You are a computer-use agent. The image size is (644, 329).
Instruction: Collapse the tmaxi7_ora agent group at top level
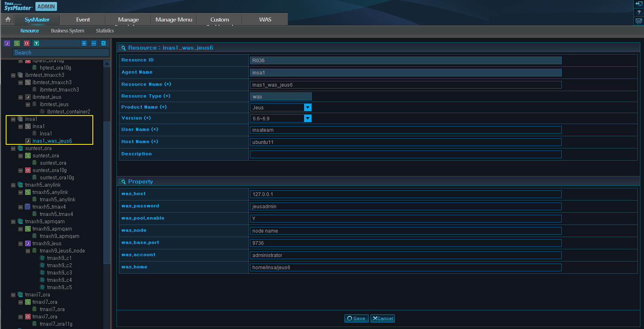pyautogui.click(x=13, y=295)
